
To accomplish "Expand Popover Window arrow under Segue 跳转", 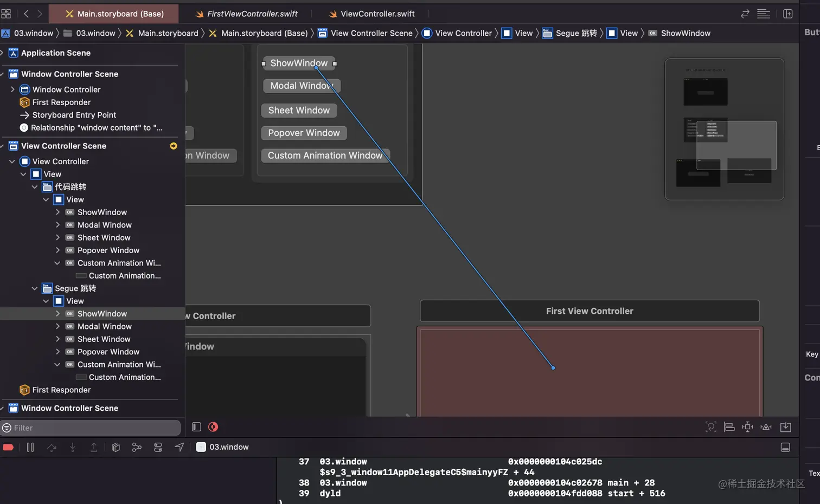I will 57,352.
